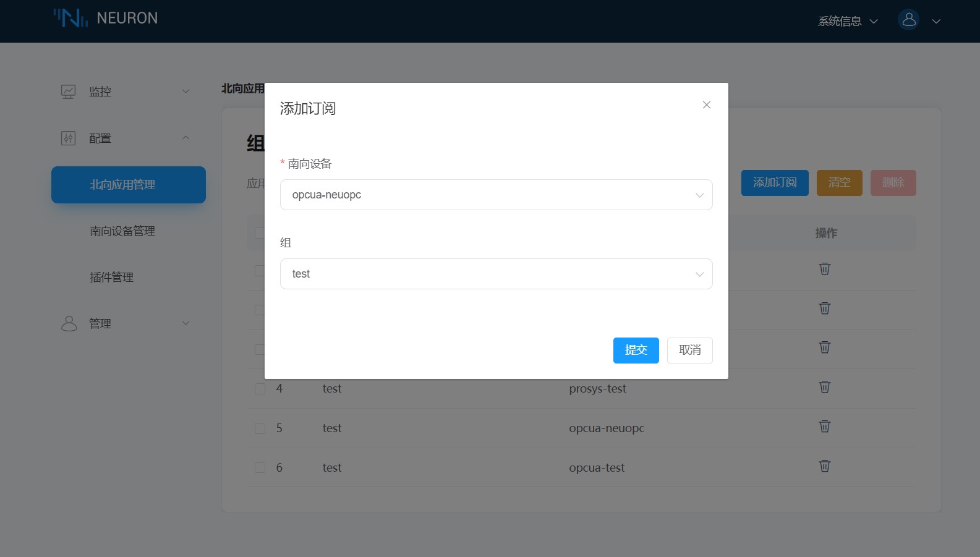Click trash icon for row 5 opcua-neuopc

(824, 427)
